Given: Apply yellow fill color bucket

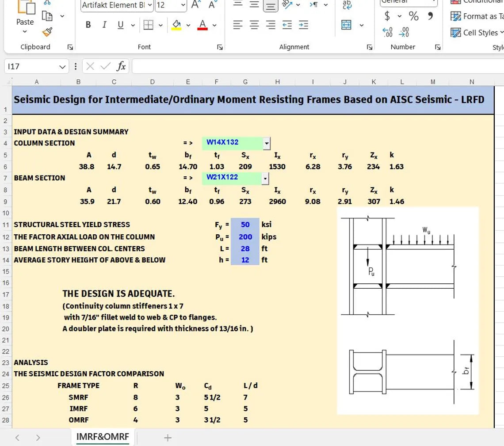Looking at the screenshot, I should [176, 25].
